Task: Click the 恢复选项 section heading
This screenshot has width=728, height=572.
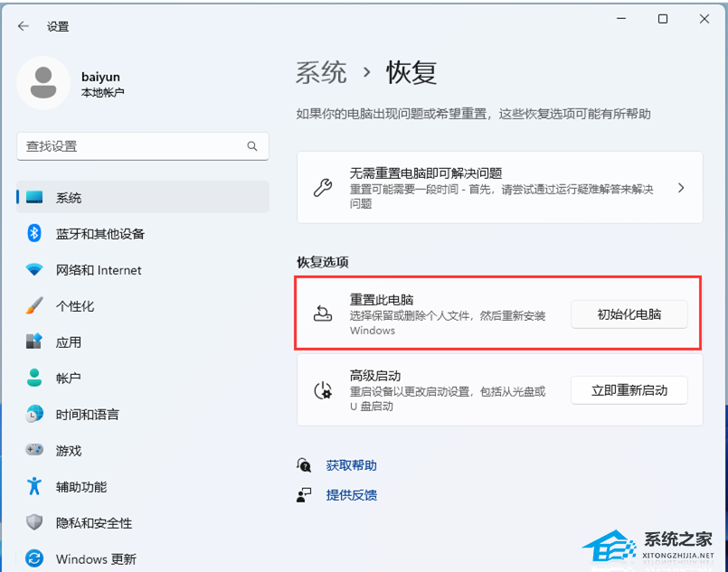Action: 323,262
